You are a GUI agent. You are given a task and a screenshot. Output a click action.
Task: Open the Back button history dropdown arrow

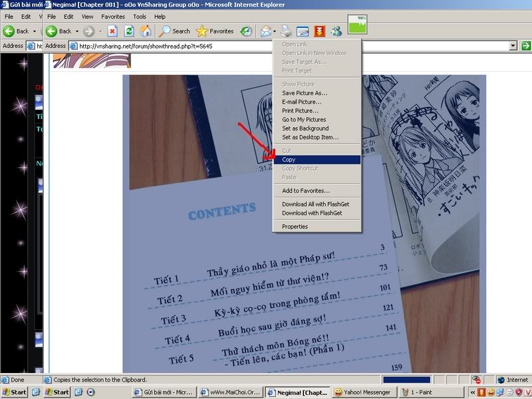point(77,31)
